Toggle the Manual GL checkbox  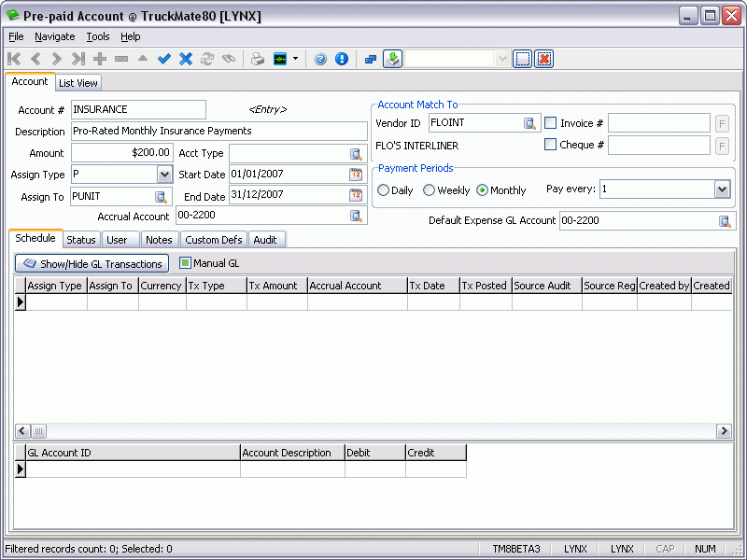185,263
